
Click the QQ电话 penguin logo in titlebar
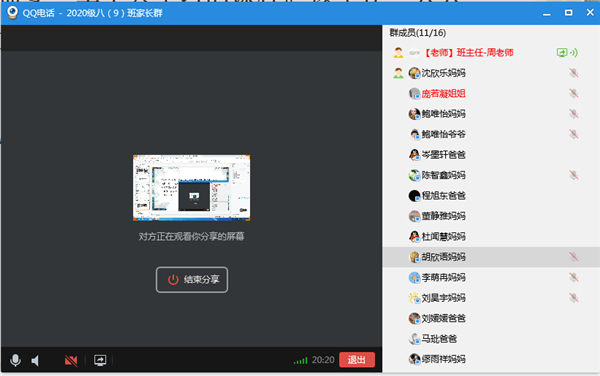[12, 13]
